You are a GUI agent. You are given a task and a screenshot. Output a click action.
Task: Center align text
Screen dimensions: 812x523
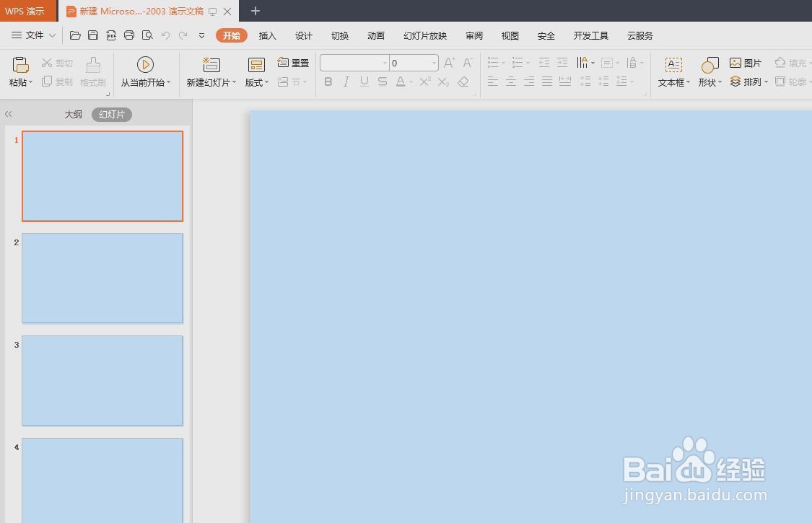(x=511, y=82)
